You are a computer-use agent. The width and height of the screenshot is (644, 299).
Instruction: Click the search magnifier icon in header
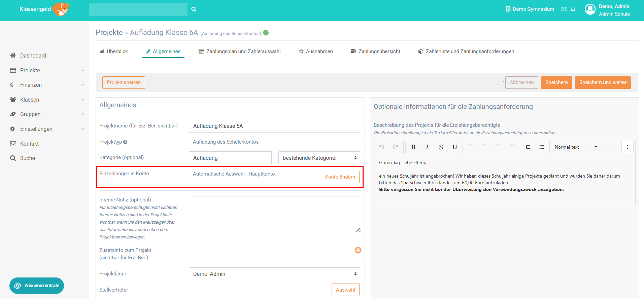[194, 9]
